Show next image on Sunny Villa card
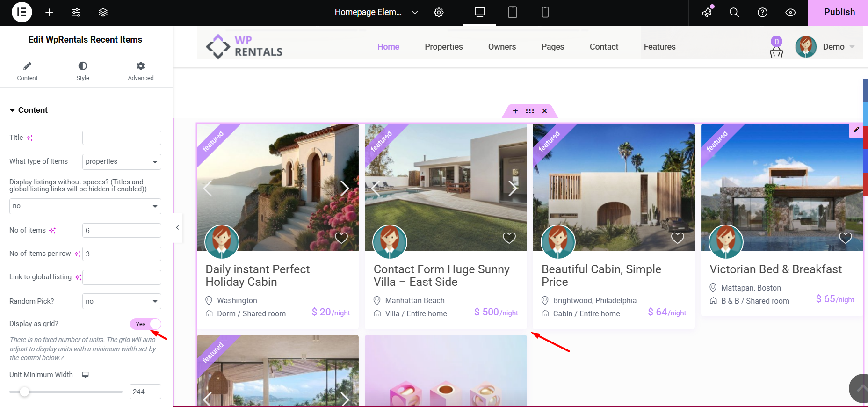 [x=513, y=188]
